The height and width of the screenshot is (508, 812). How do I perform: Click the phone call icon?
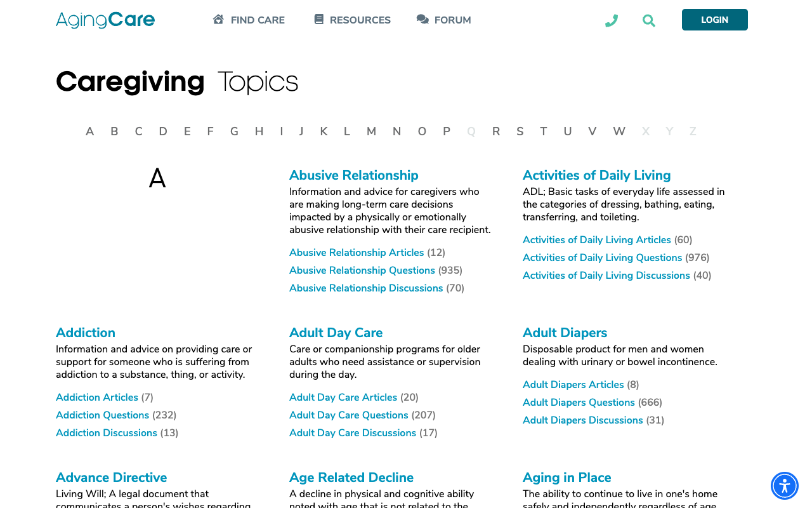(612, 20)
